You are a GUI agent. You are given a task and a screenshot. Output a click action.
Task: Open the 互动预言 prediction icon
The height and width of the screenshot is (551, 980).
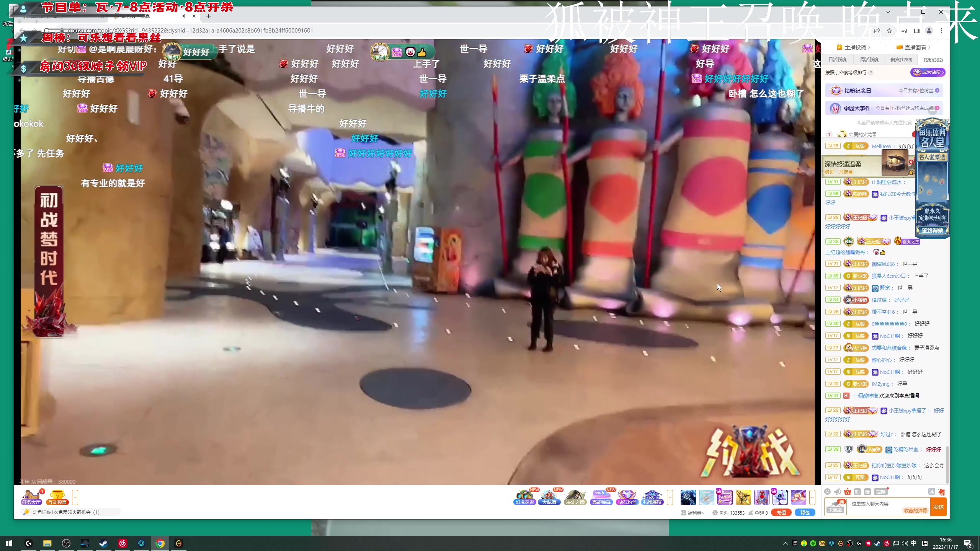[57, 497]
